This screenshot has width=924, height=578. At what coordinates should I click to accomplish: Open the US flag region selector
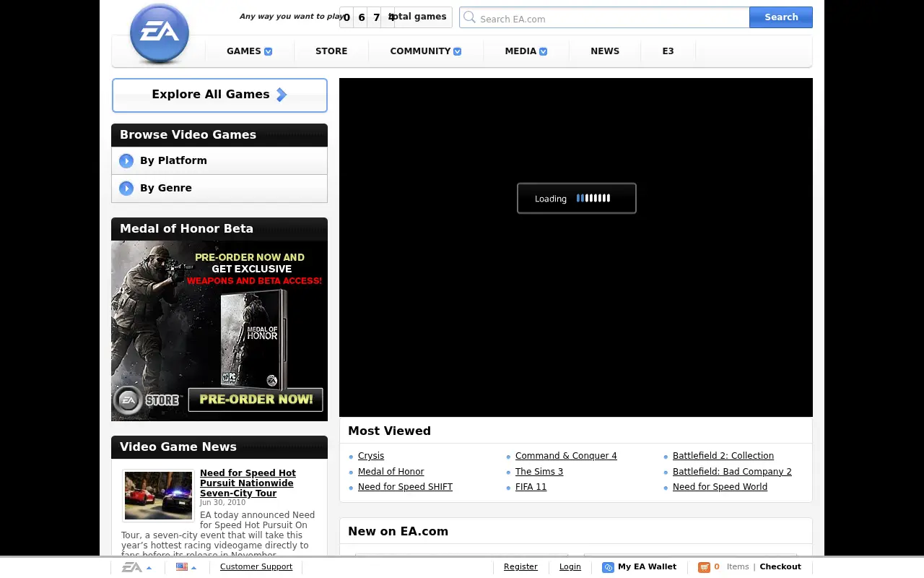tap(186, 567)
